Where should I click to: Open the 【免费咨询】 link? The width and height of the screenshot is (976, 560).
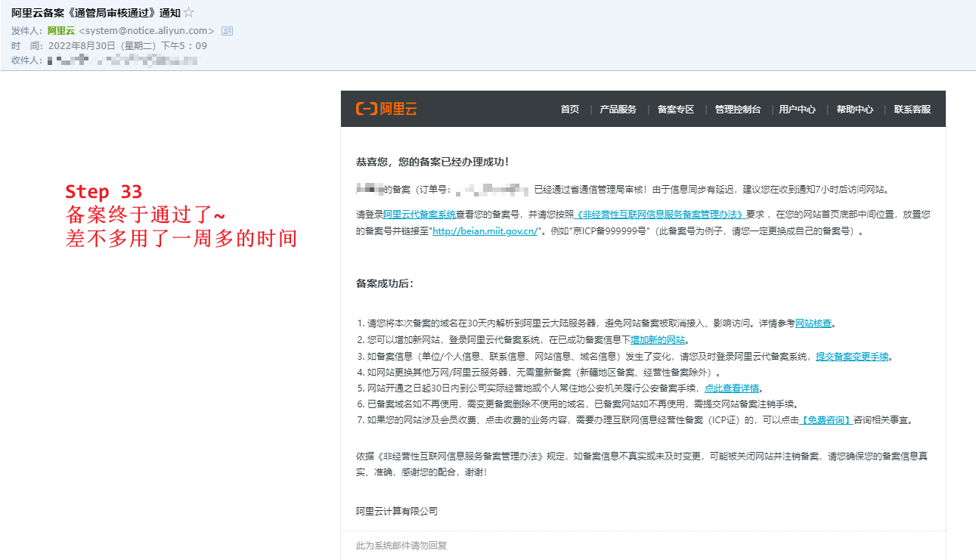(826, 421)
